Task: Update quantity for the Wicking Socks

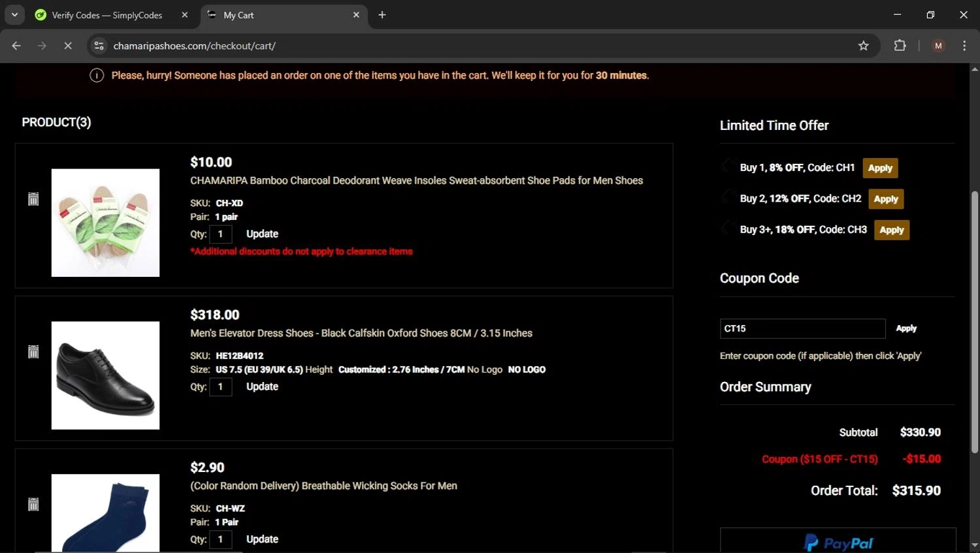Action: point(262,539)
